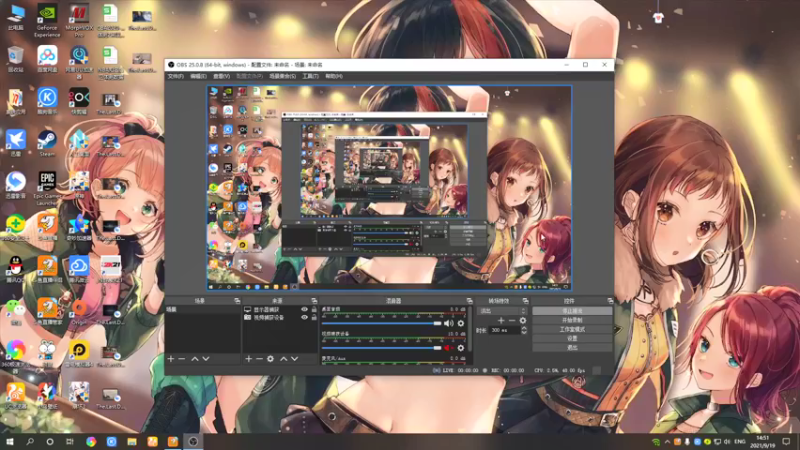Enable 工作室模式 studio mode

click(x=572, y=329)
